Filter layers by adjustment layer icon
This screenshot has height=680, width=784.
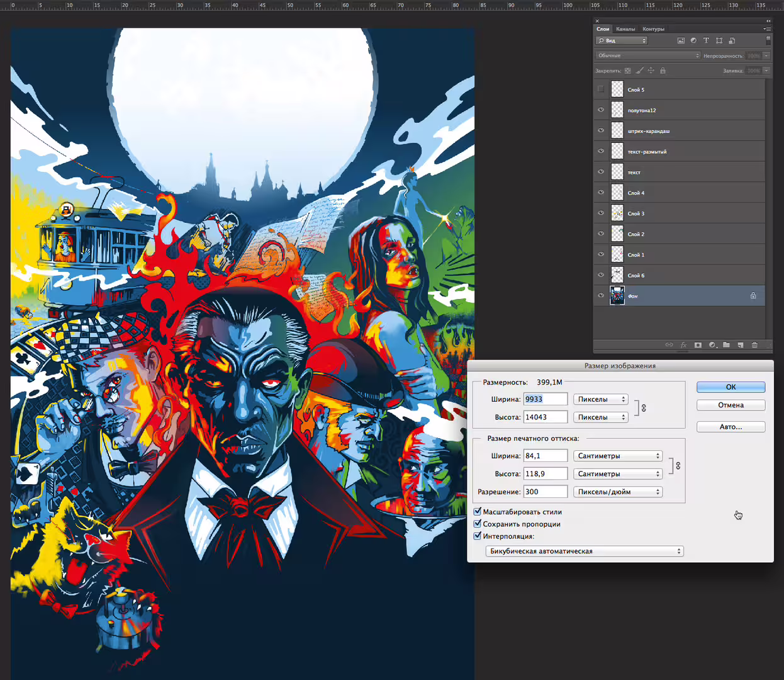[x=693, y=40]
